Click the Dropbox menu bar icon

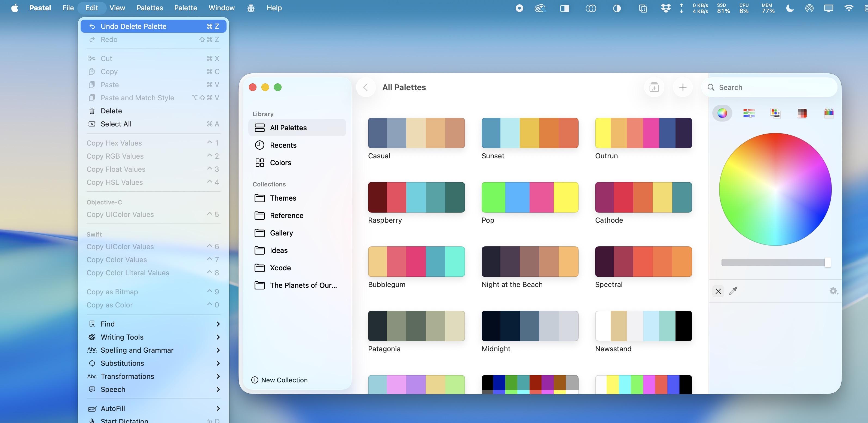[666, 8]
